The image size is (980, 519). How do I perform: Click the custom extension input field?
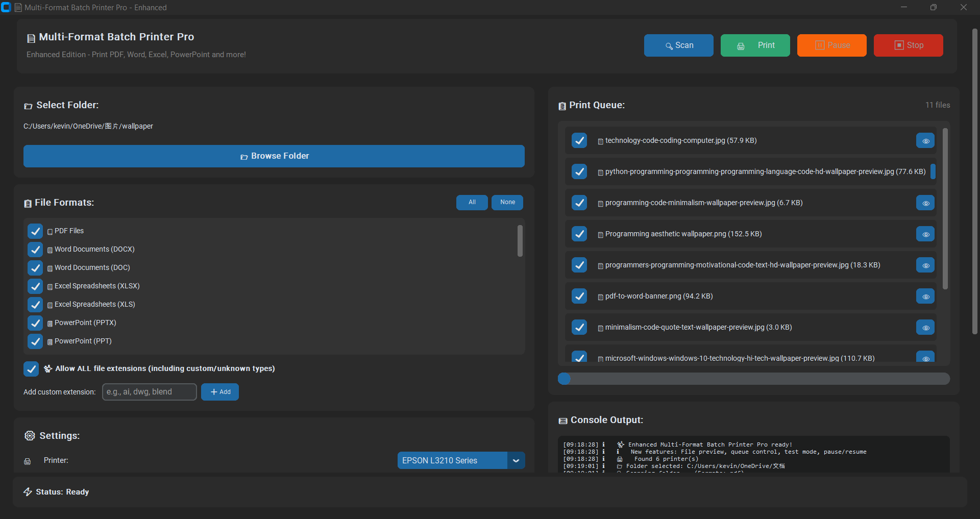tap(149, 392)
